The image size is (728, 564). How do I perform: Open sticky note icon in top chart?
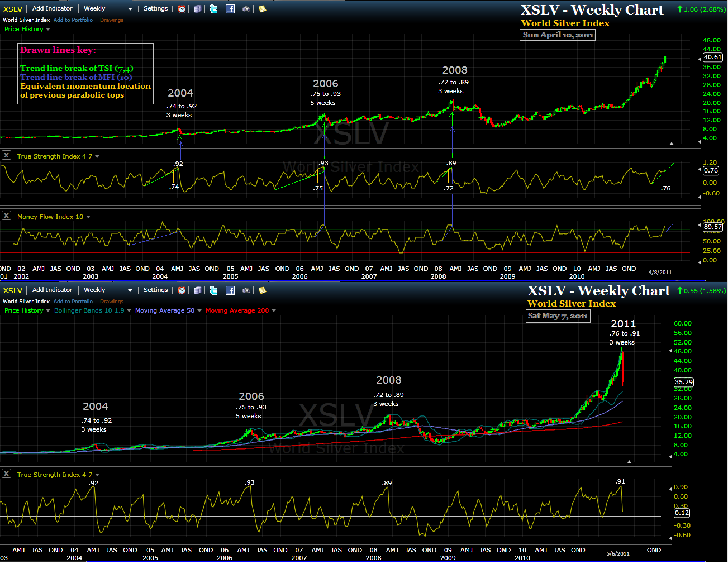(262, 9)
